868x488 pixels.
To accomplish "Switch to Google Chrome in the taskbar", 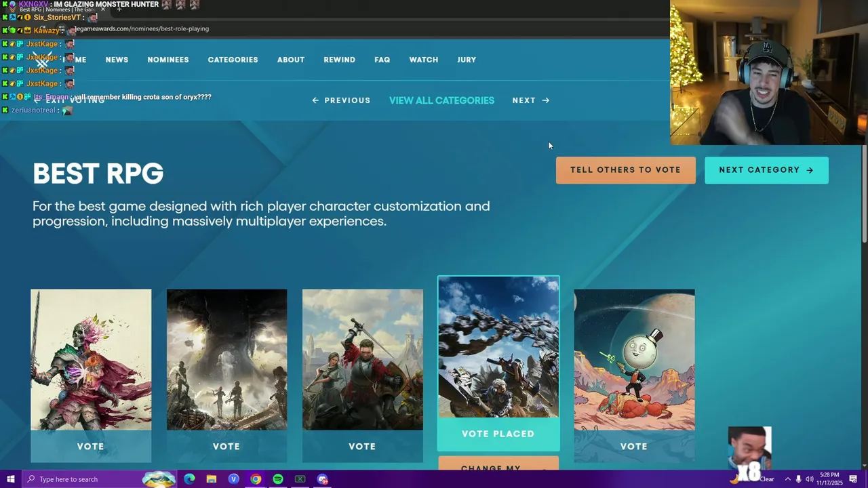I will (x=256, y=479).
